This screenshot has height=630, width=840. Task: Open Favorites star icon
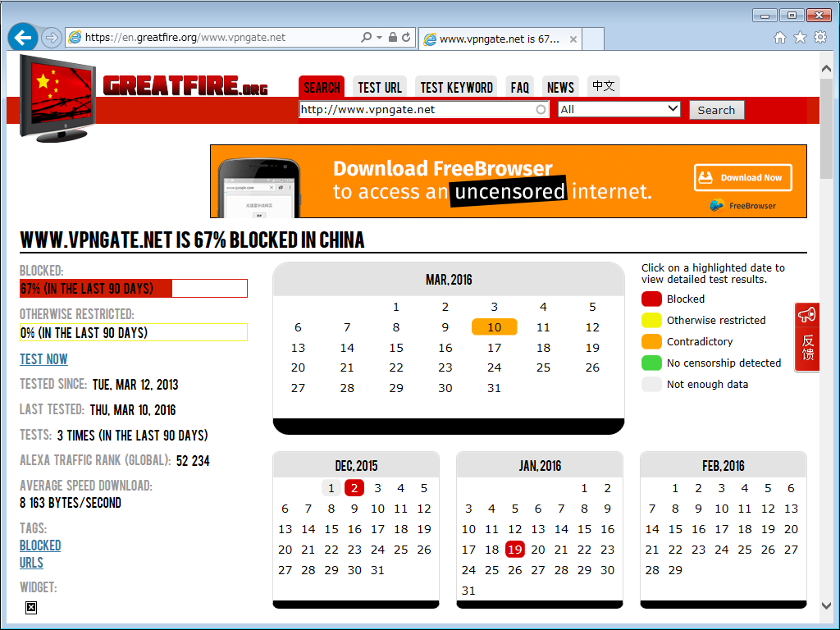800,37
